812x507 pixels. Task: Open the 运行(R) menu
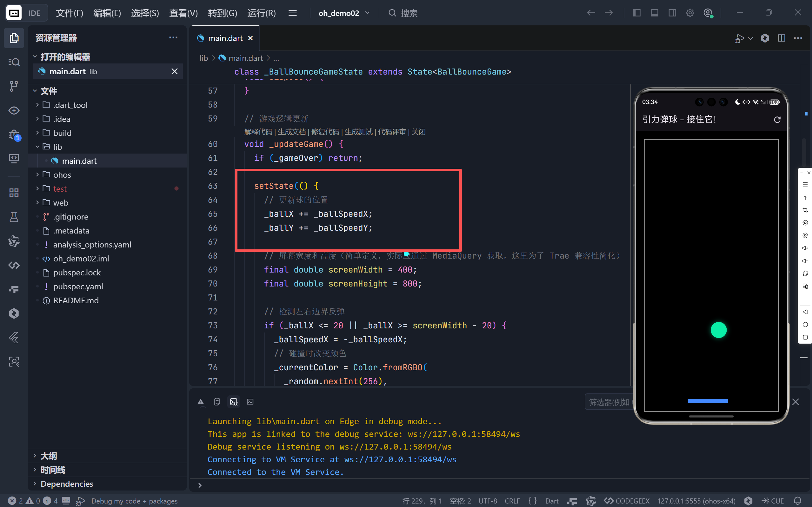point(261,13)
